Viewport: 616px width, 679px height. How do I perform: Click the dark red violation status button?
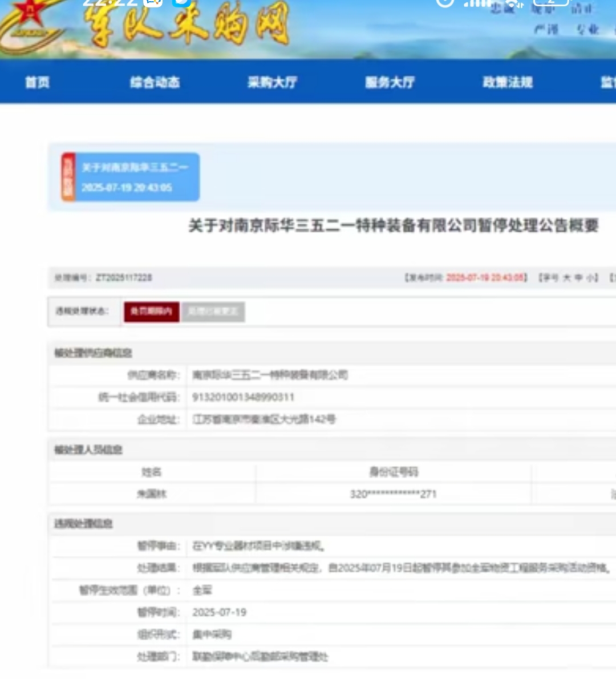(x=152, y=312)
